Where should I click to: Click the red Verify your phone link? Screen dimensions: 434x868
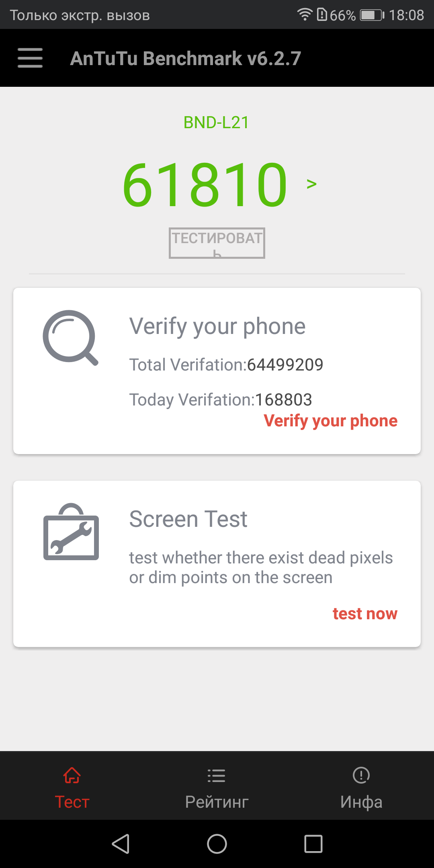[x=330, y=421]
